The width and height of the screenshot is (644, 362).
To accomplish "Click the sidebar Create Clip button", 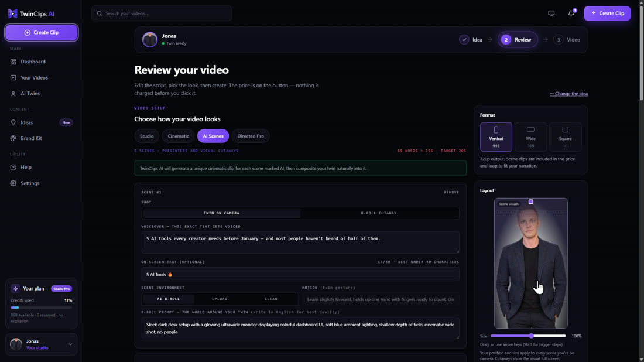I will click(41, 32).
